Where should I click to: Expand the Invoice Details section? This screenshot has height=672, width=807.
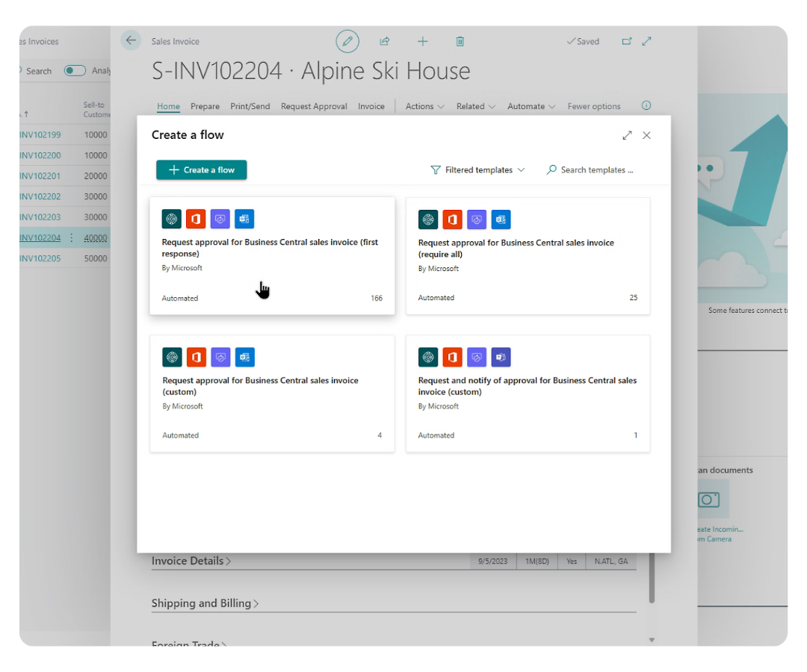pos(191,561)
